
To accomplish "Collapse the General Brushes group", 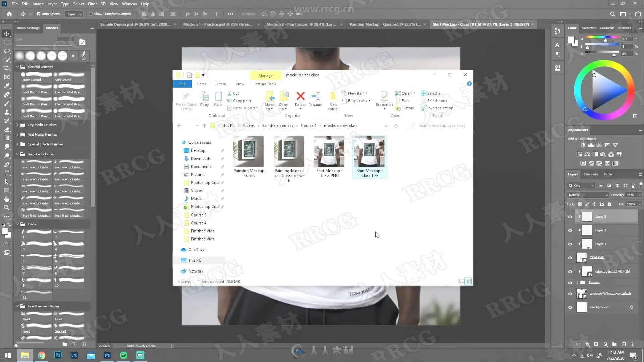I will point(17,67).
